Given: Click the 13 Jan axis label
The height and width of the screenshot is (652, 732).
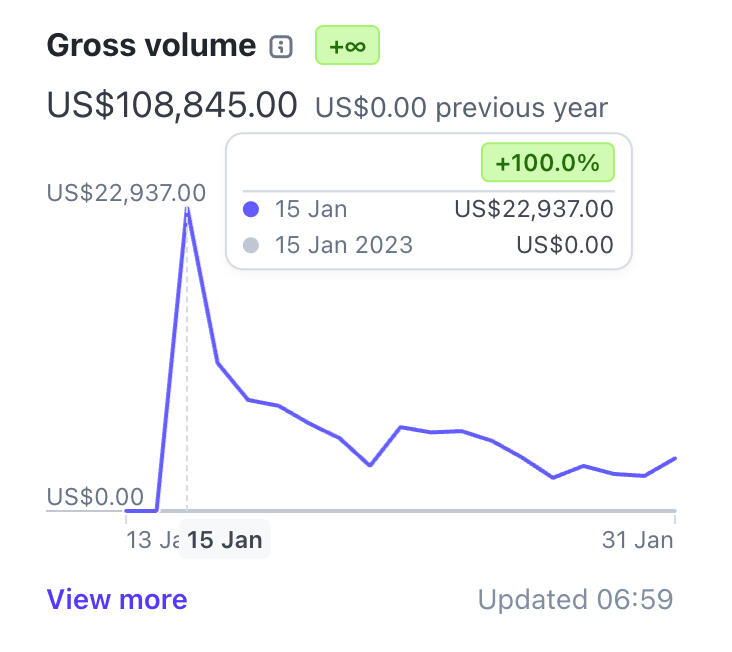Looking at the screenshot, I should pyautogui.click(x=152, y=540).
